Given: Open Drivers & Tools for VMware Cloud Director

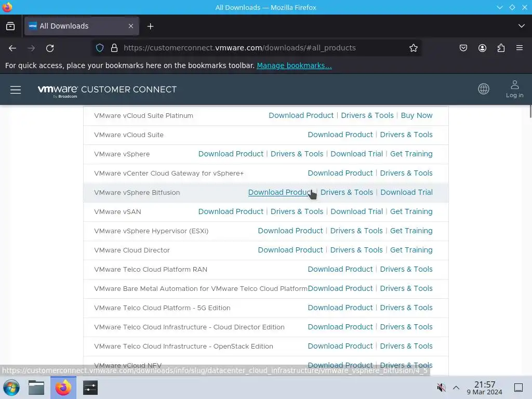Looking at the screenshot, I should (356, 250).
